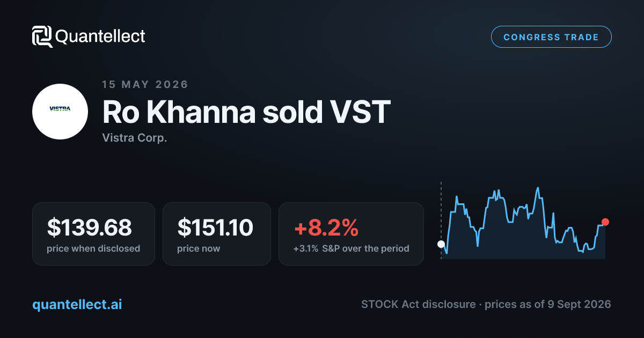
Task: Select the red end-point dot on chart
Action: tap(605, 222)
